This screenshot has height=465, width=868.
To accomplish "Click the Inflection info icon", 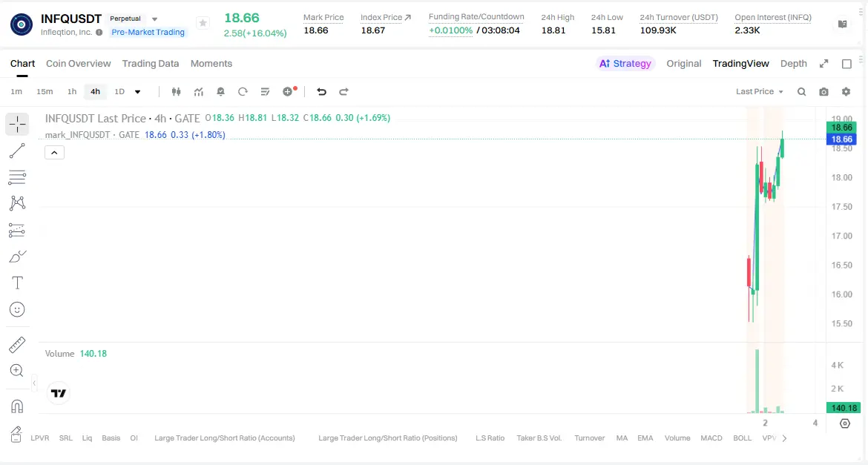I will [99, 32].
